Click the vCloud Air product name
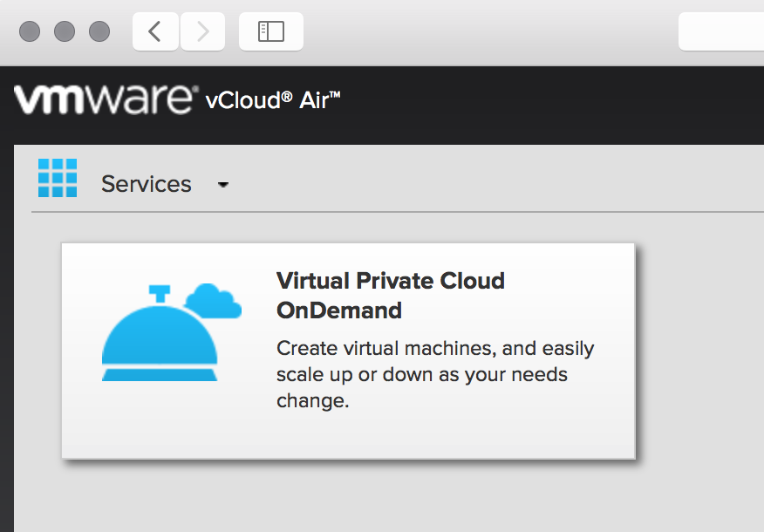 click(272, 100)
